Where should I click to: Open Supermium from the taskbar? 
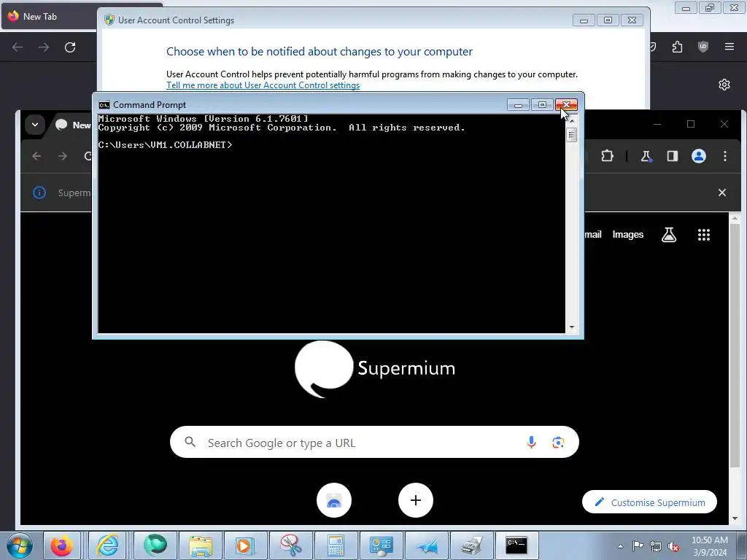click(155, 545)
